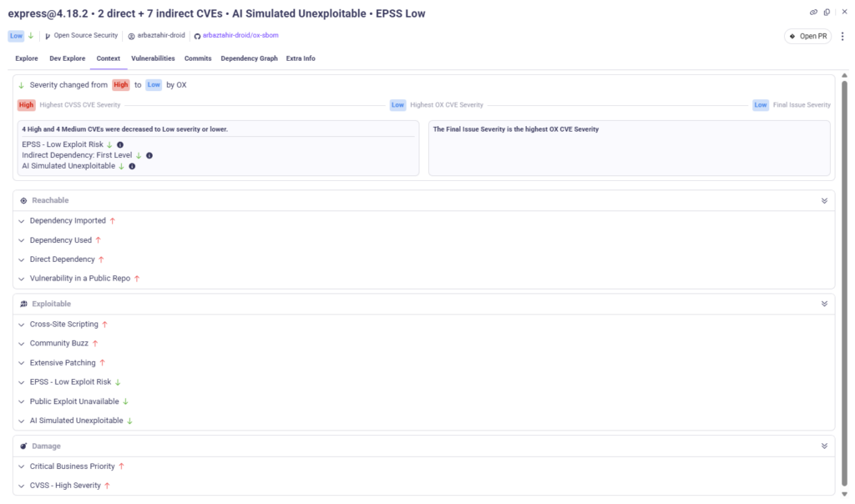The height and width of the screenshot is (504, 855).
Task: Click the vertical scrollbar thumb
Action: point(845,283)
